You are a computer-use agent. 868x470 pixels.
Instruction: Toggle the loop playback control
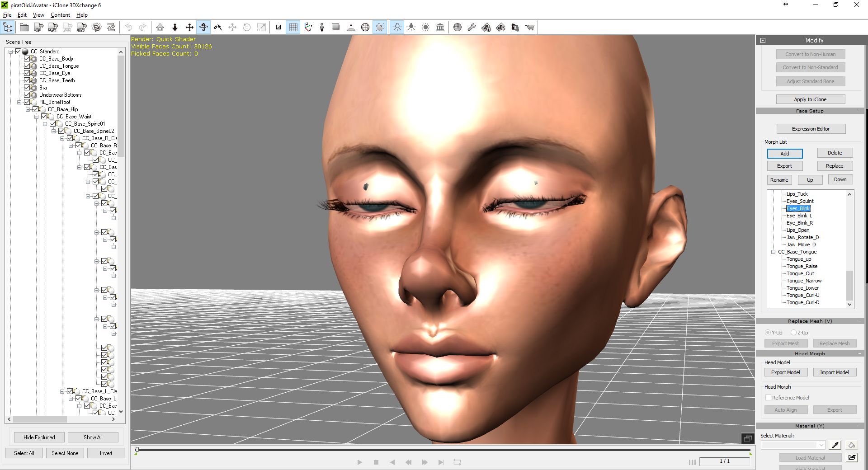(x=457, y=462)
